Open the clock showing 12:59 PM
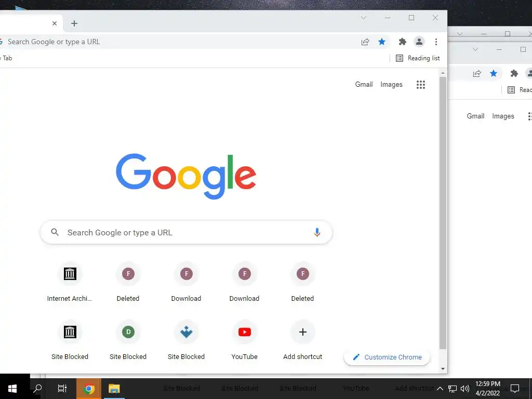The width and height of the screenshot is (532, 399). click(487, 389)
